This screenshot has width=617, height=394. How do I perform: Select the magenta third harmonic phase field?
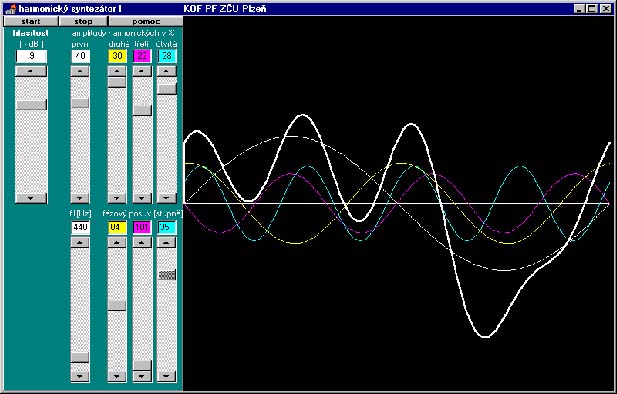point(142,227)
